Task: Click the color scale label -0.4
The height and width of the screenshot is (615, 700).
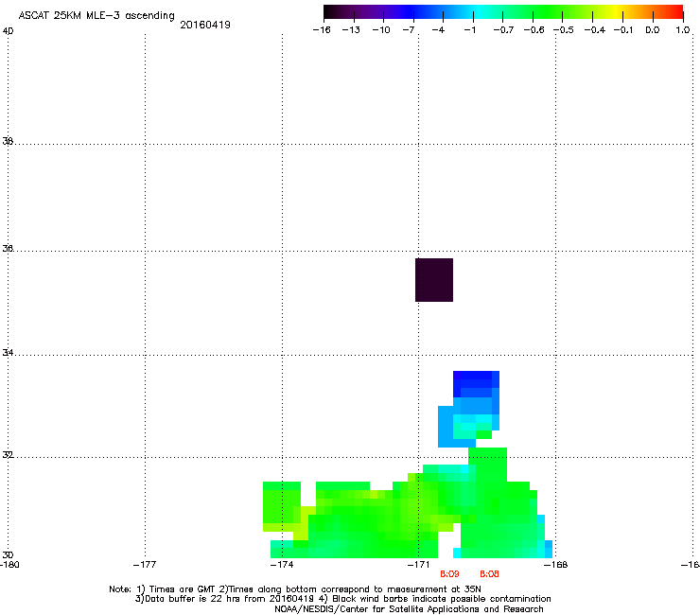Action: click(x=595, y=30)
